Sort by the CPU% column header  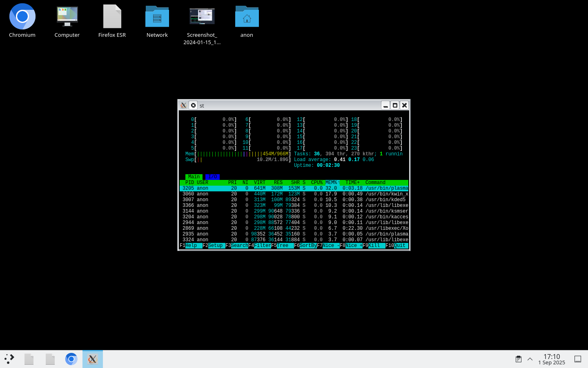pyautogui.click(x=317, y=182)
